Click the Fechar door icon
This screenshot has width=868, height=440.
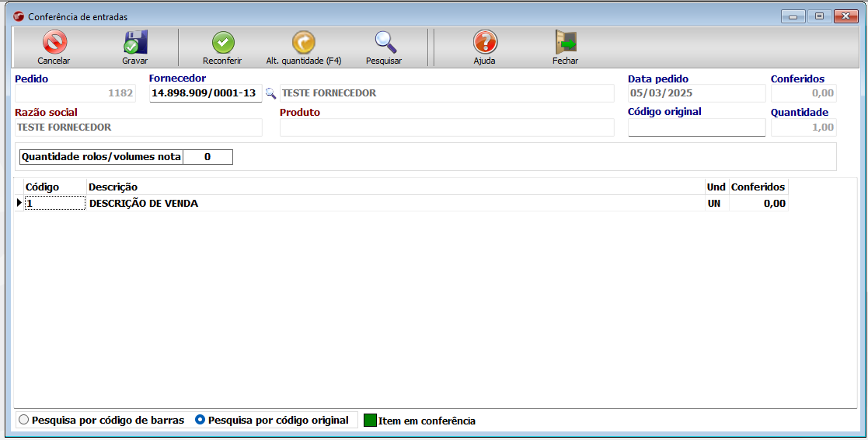pyautogui.click(x=565, y=44)
